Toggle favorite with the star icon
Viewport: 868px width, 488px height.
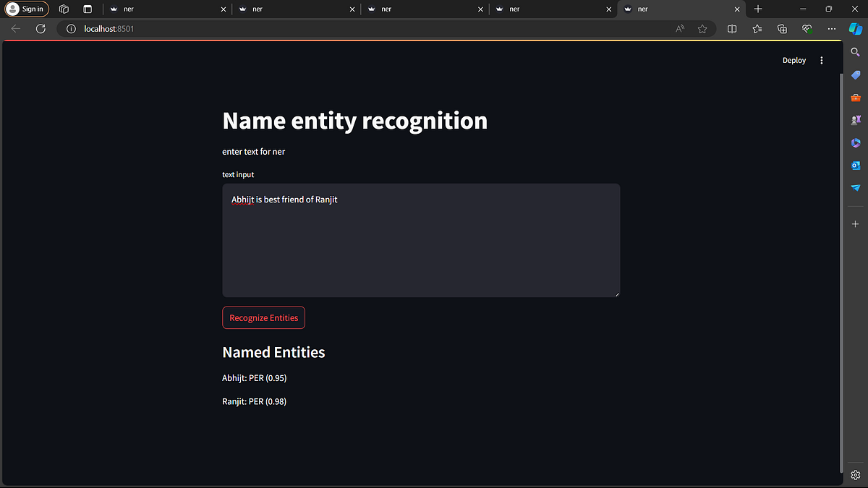pyautogui.click(x=702, y=29)
